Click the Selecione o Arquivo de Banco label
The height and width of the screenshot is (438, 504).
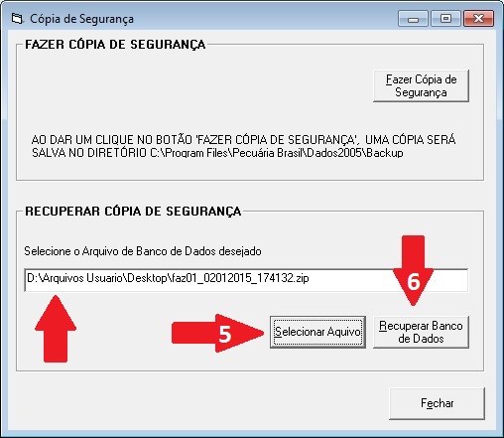[143, 251]
